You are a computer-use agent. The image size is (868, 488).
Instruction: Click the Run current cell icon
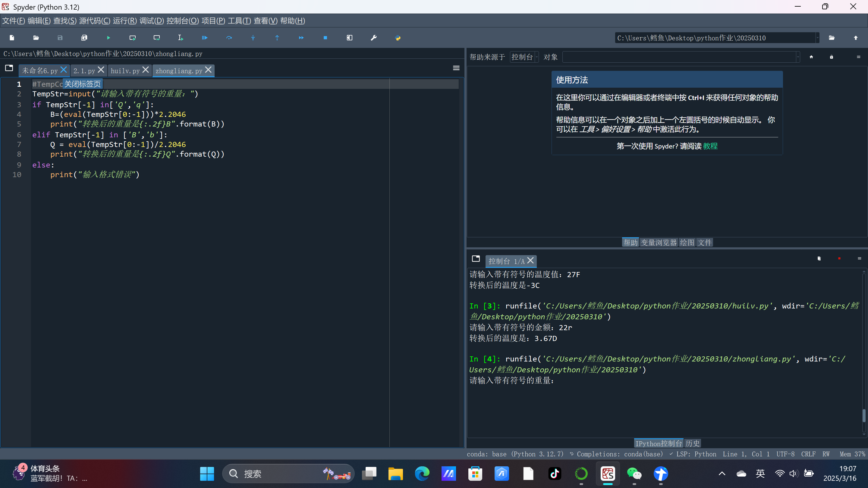(x=132, y=38)
